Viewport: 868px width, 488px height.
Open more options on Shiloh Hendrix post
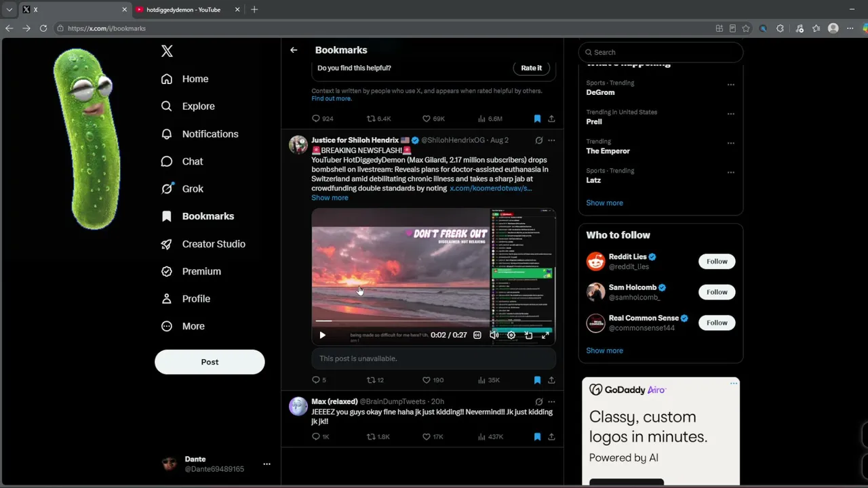point(551,140)
